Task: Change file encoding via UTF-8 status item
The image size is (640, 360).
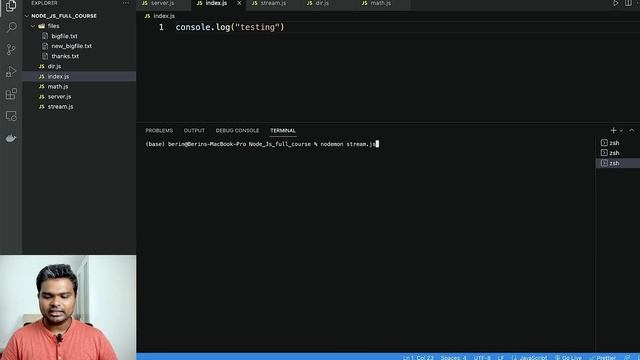Action: 482,358
